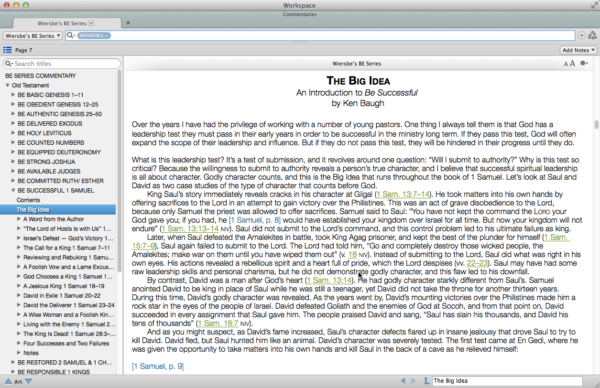Screen dimensions: 600x388
Task: Open the new tab plus button
Action: point(128,23)
